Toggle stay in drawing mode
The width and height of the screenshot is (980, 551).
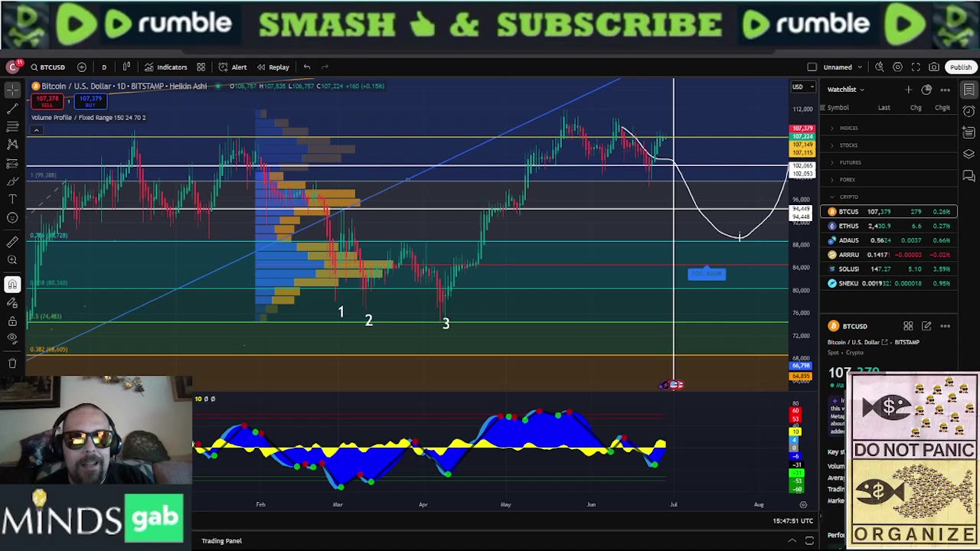[12, 303]
